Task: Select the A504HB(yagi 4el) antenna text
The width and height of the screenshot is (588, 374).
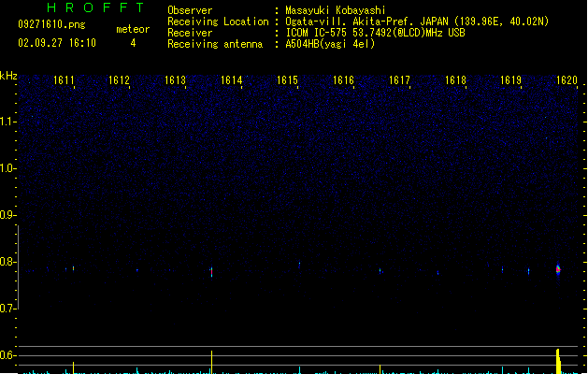Action: [x=330, y=44]
